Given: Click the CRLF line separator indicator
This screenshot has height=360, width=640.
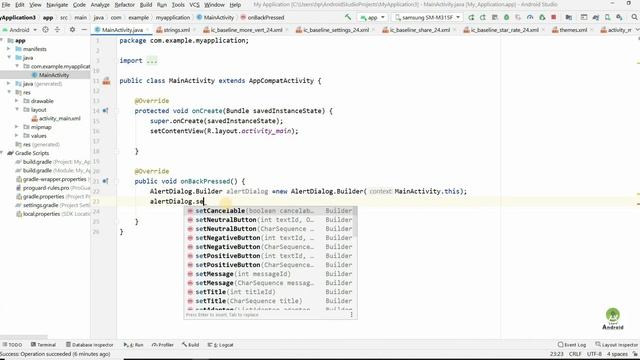Looking at the screenshot, I should 575,354.
